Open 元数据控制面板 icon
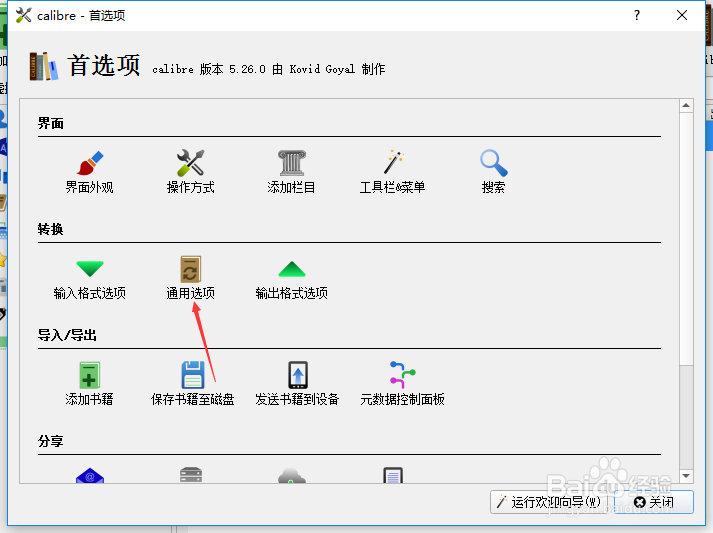 (402, 375)
